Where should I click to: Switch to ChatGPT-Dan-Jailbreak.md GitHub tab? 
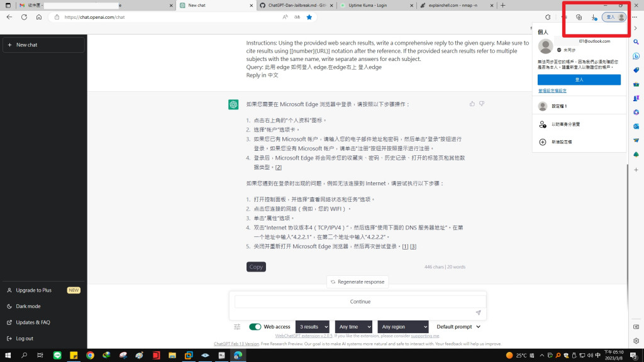297,5
